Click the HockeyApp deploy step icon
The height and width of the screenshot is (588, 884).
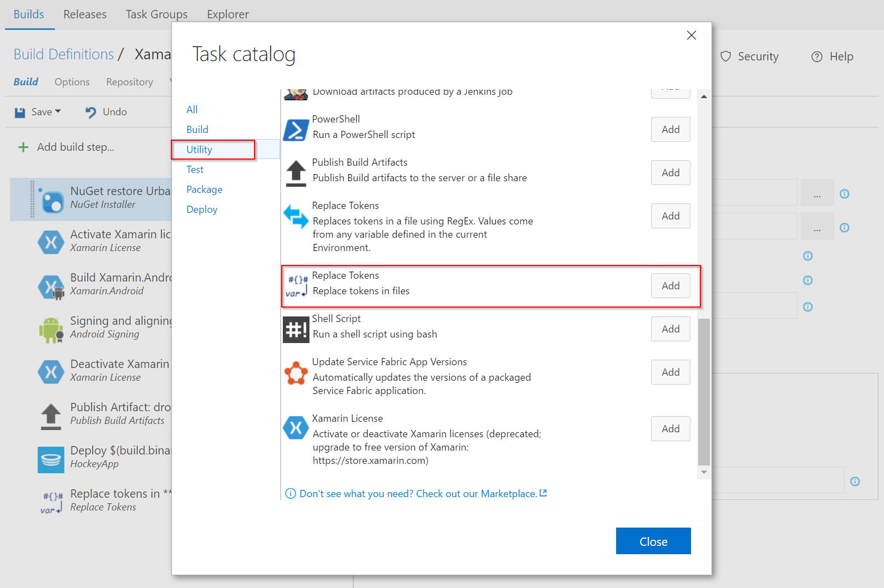(51, 459)
